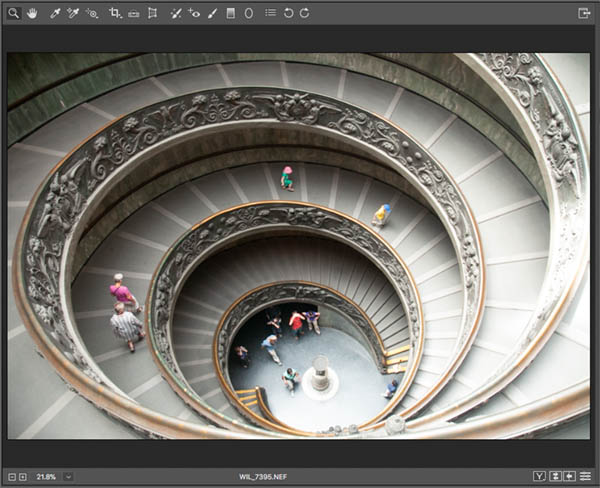
Task: Select the Crop tool
Action: click(115, 13)
